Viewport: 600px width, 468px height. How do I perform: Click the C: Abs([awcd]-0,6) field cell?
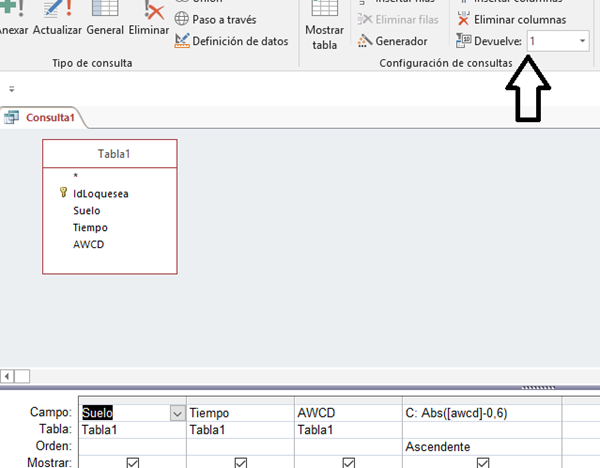(x=482, y=413)
